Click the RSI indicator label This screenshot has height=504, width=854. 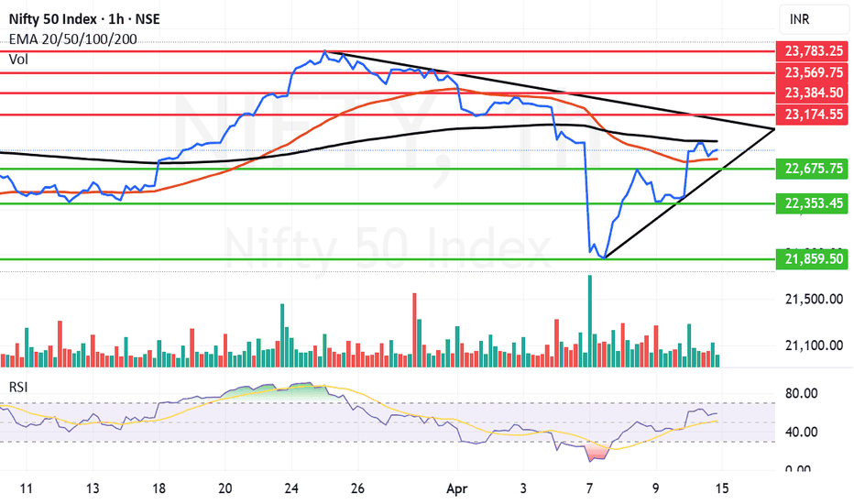(x=18, y=388)
